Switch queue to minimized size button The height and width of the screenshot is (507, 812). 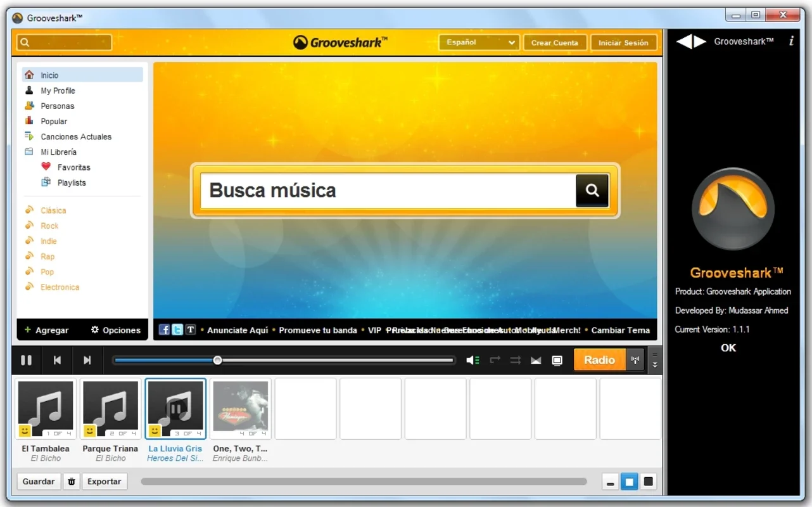click(611, 482)
